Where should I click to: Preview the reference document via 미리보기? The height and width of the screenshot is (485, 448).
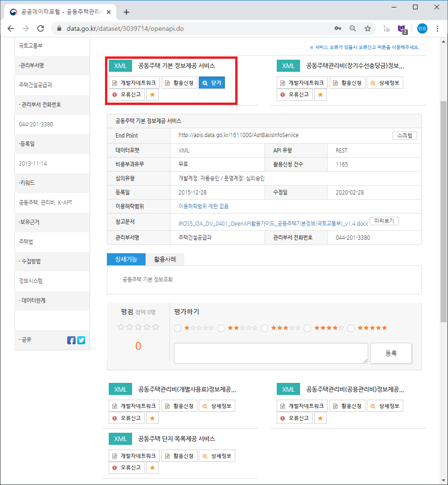pyautogui.click(x=384, y=221)
